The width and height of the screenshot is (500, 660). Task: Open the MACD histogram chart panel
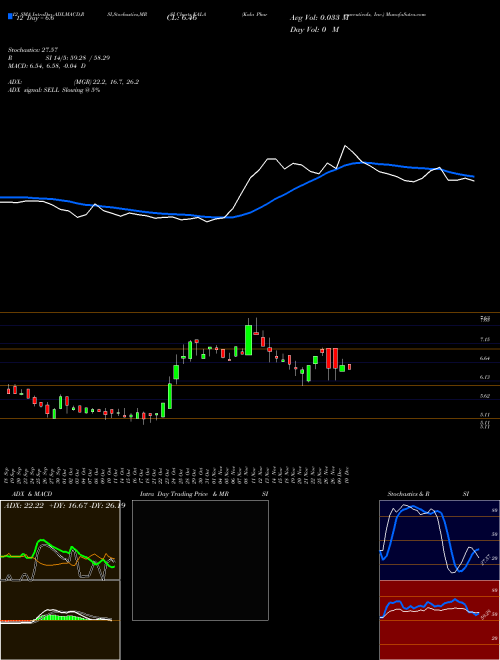[x=60, y=620]
